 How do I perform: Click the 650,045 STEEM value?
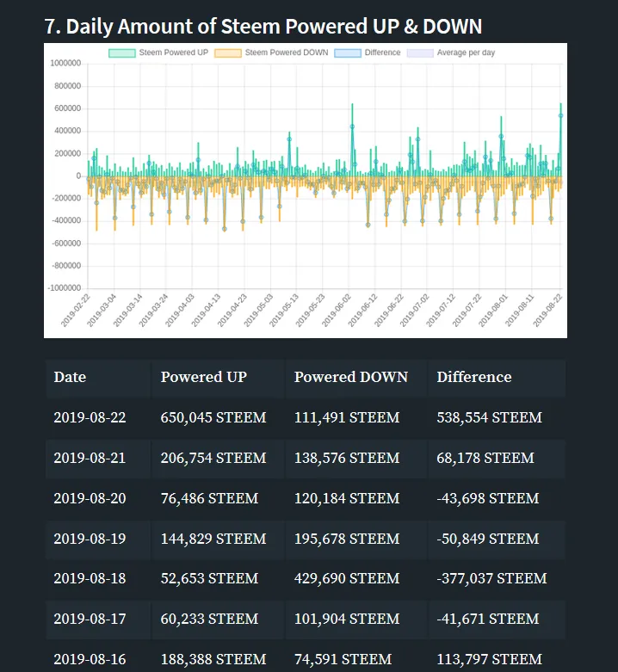(x=213, y=417)
